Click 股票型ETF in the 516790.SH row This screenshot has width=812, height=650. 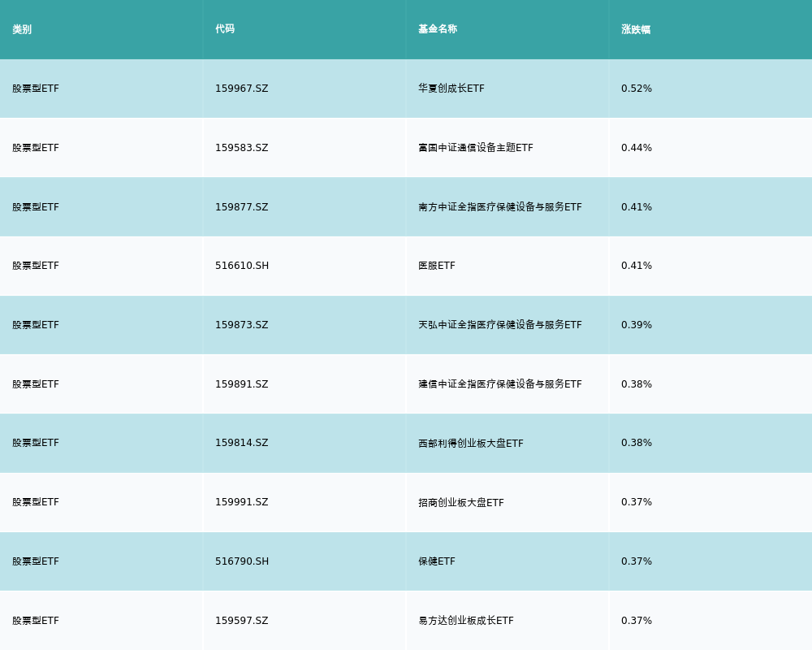point(36,561)
